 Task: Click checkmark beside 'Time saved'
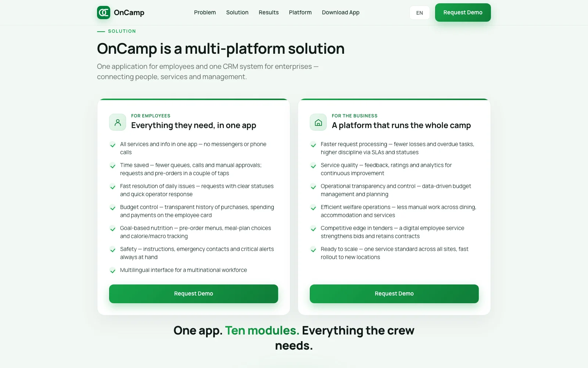point(113,166)
